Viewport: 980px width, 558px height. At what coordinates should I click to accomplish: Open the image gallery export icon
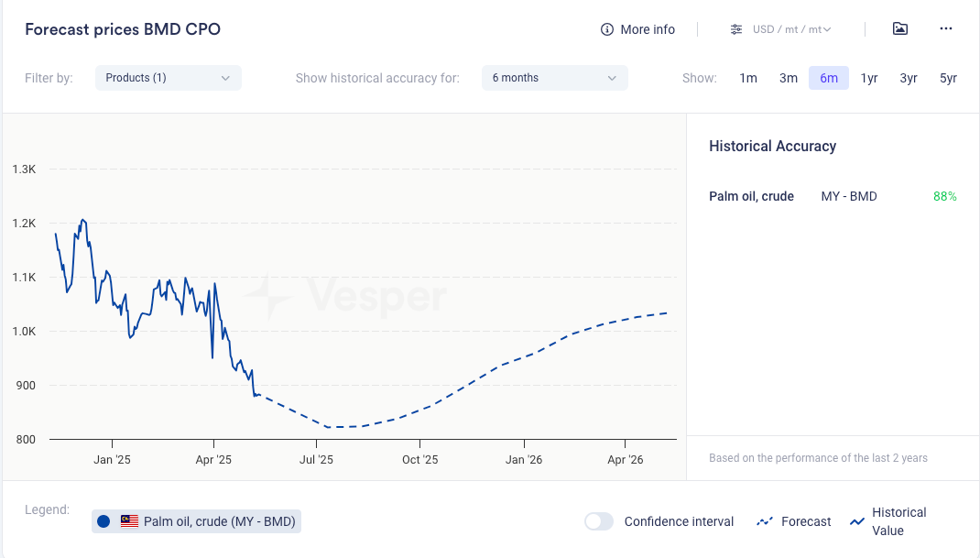click(900, 28)
